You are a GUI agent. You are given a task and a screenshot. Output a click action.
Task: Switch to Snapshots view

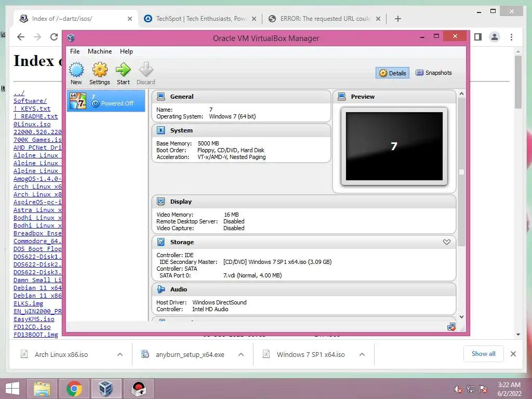point(434,73)
